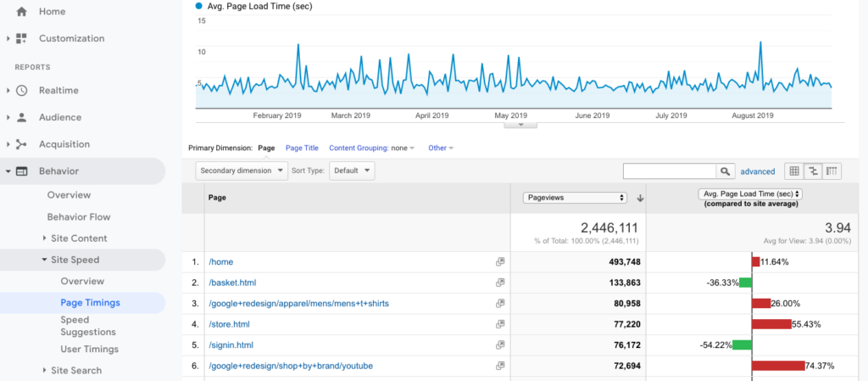Screen dimensions: 868x381
Task: Open the /home page row link
Action: pyautogui.click(x=221, y=261)
